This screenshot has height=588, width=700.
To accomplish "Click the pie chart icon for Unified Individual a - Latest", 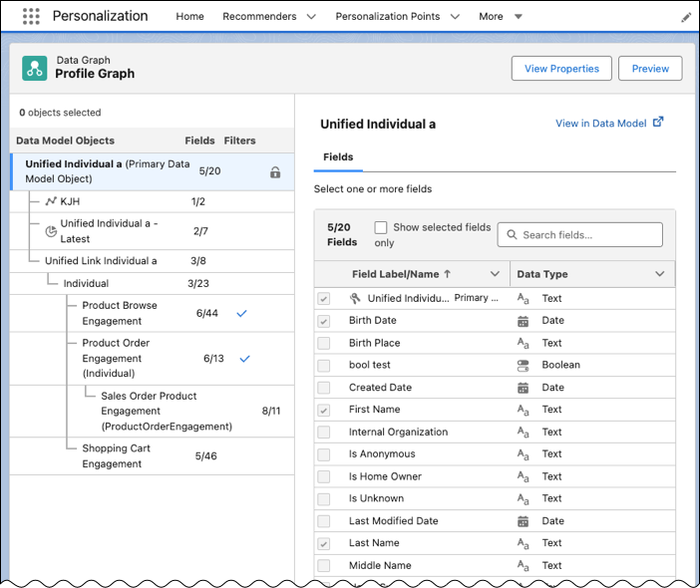I will click(51, 231).
